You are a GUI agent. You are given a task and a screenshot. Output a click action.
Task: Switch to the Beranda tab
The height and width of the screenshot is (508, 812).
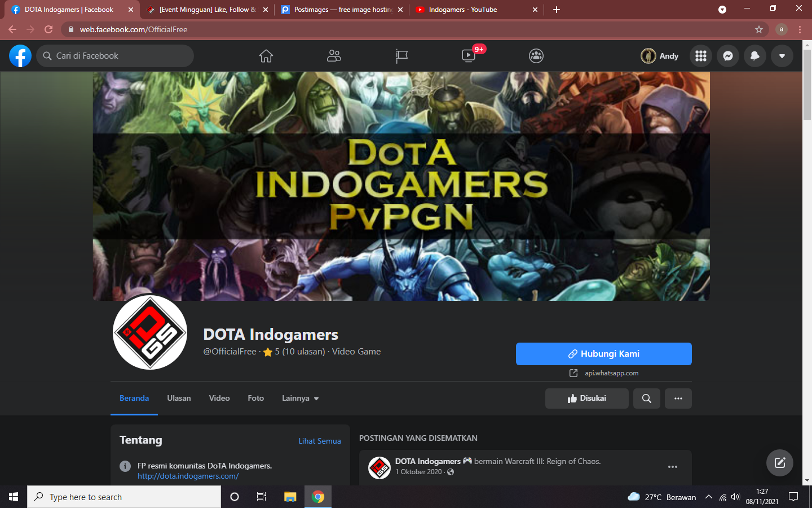134,398
